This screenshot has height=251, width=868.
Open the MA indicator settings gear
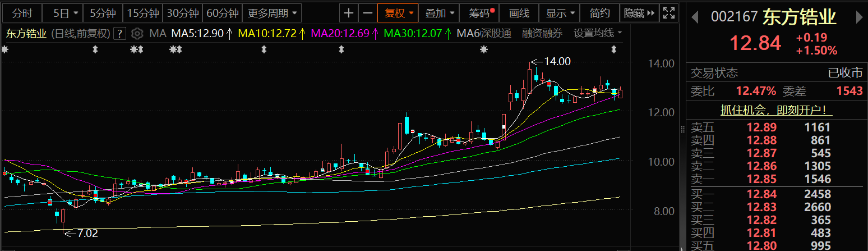click(137, 34)
